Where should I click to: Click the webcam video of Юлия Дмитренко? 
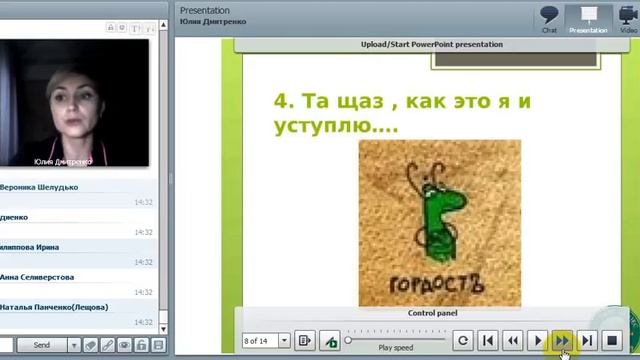point(74,102)
